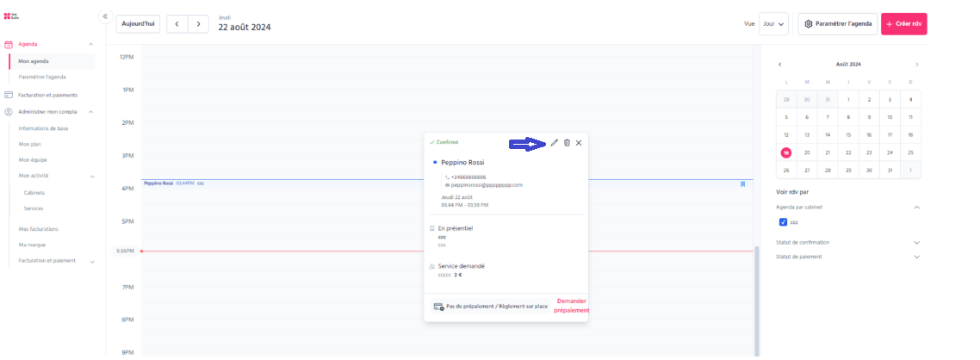The width and height of the screenshot is (980, 360).
Task: Show next month in the mini calendar
Action: pos(917,65)
